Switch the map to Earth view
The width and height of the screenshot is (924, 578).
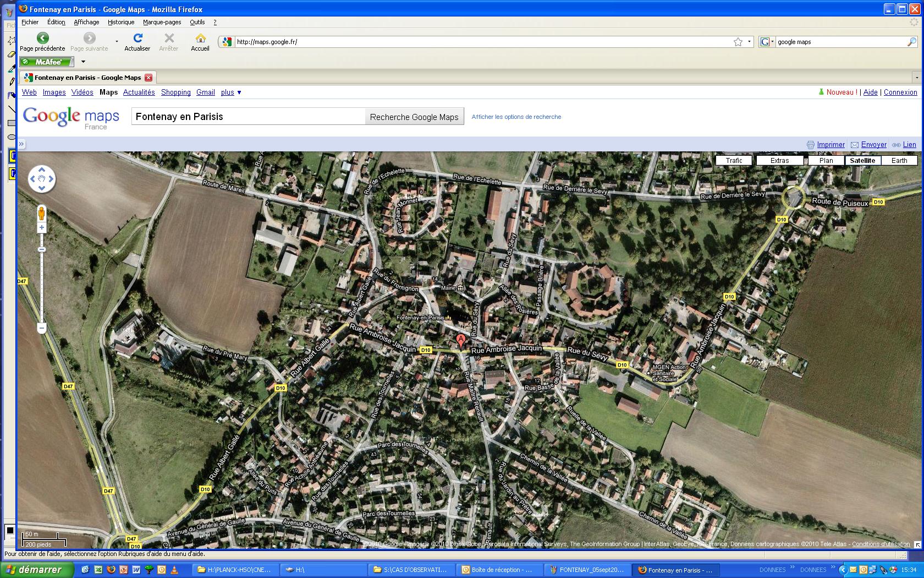click(x=899, y=161)
